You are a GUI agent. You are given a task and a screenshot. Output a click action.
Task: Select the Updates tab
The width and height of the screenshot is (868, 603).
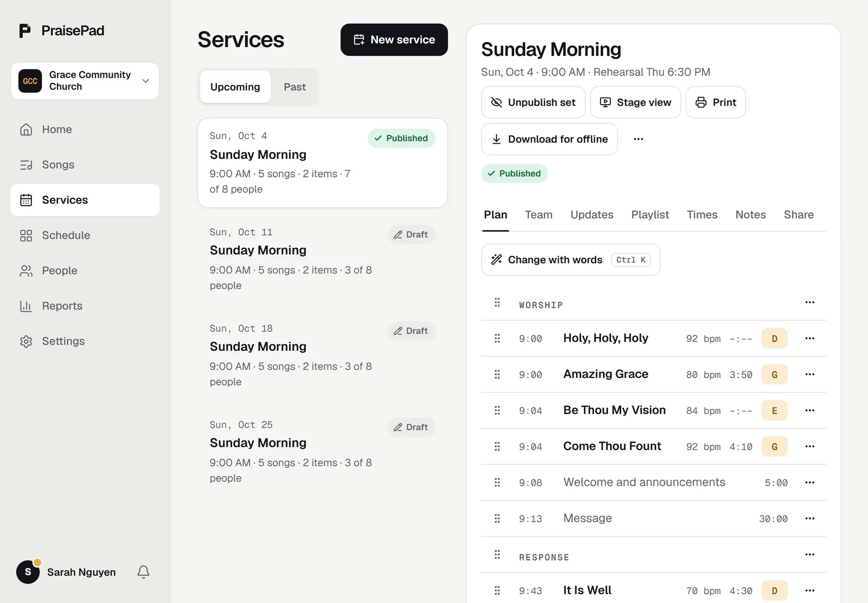tap(592, 215)
